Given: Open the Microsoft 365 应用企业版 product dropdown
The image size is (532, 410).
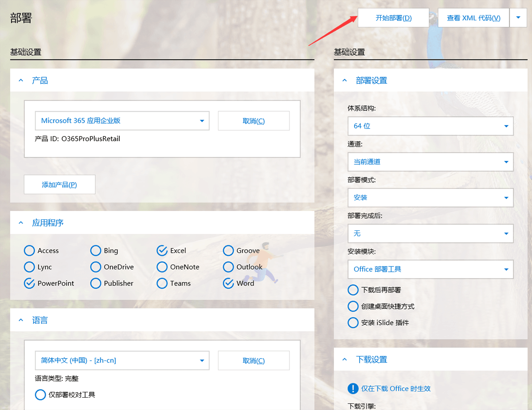Looking at the screenshot, I should click(122, 121).
